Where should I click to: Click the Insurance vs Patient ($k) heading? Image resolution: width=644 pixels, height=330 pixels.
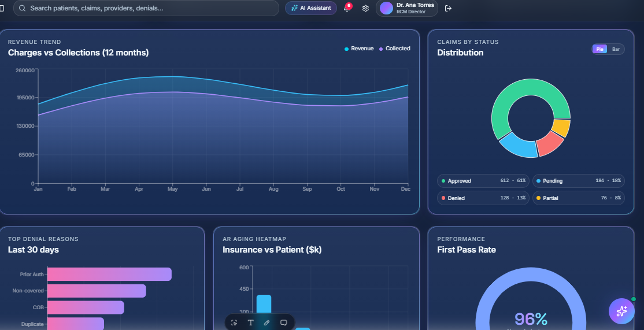pos(272,250)
